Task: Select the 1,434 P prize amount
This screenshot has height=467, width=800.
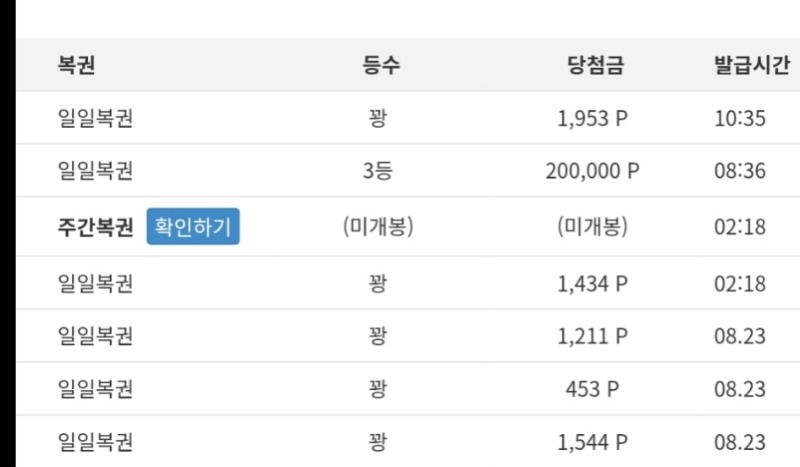Action: click(x=592, y=284)
